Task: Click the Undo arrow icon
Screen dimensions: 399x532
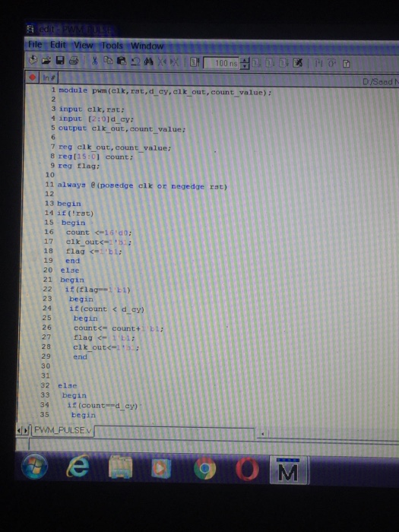Action: coord(135,62)
